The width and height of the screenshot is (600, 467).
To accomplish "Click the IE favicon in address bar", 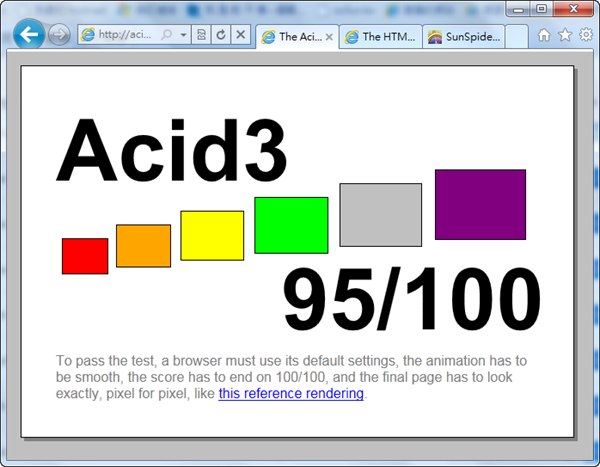I will pos(88,35).
